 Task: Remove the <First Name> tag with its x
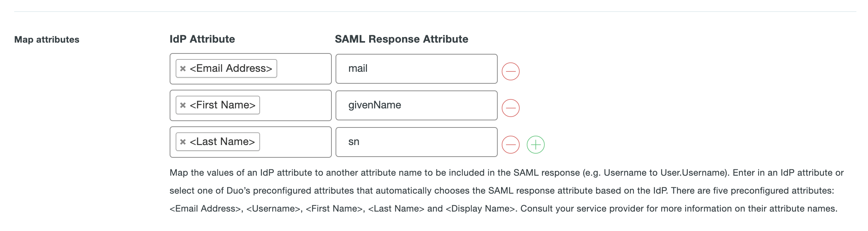tap(183, 105)
